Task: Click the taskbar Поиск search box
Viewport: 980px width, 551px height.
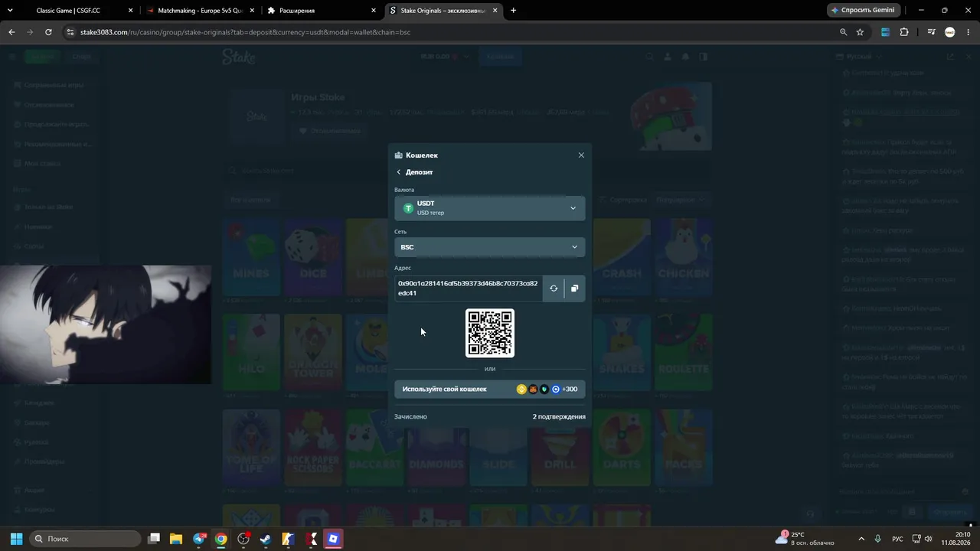Action: [85, 539]
